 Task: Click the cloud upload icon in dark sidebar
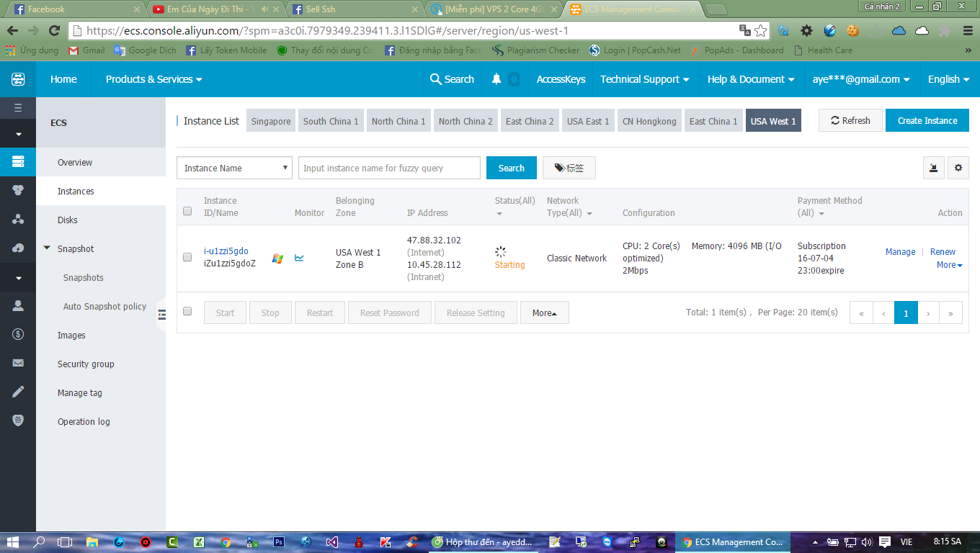coord(18,248)
